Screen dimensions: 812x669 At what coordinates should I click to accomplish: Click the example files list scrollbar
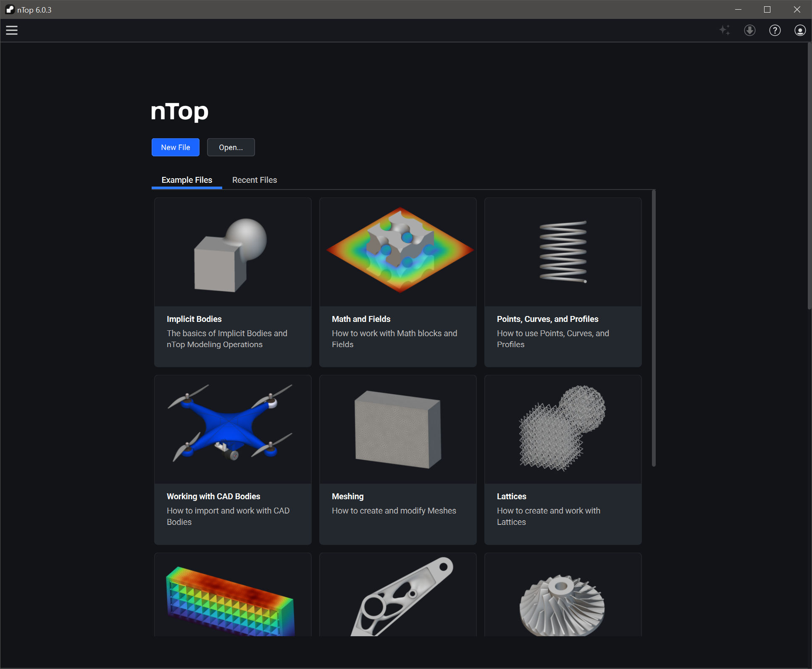pyautogui.click(x=654, y=328)
